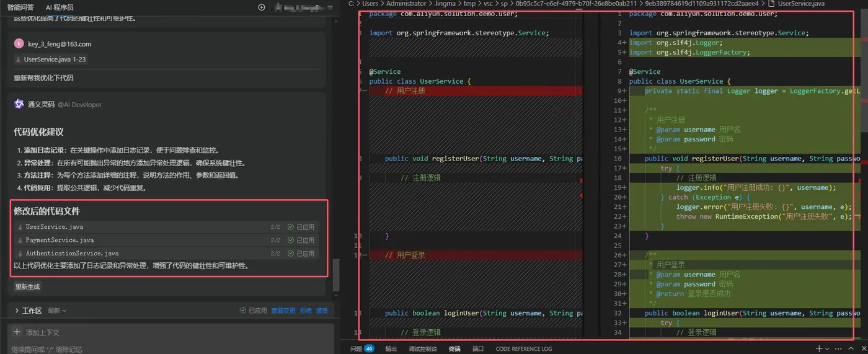Switch to the 智能问答 tab
The image size is (868, 354).
20,7
